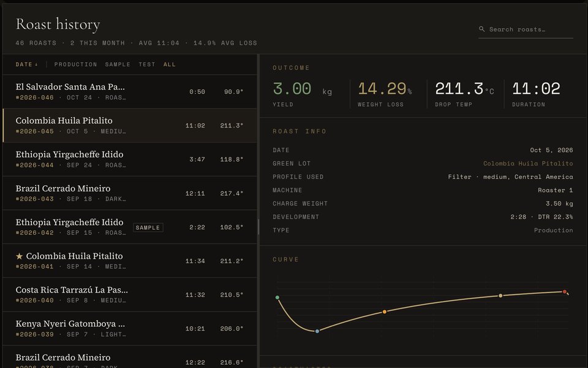Click the 211.3 °C drop temp value

[x=464, y=89]
